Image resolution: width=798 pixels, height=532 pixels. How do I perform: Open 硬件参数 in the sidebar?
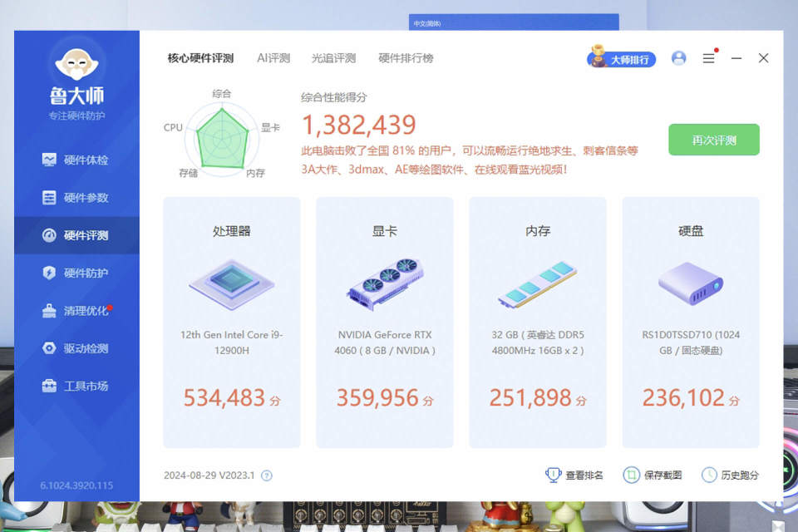pos(76,198)
